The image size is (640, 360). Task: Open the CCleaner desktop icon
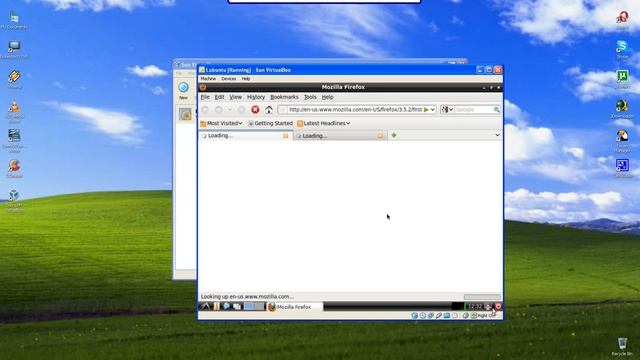click(14, 168)
